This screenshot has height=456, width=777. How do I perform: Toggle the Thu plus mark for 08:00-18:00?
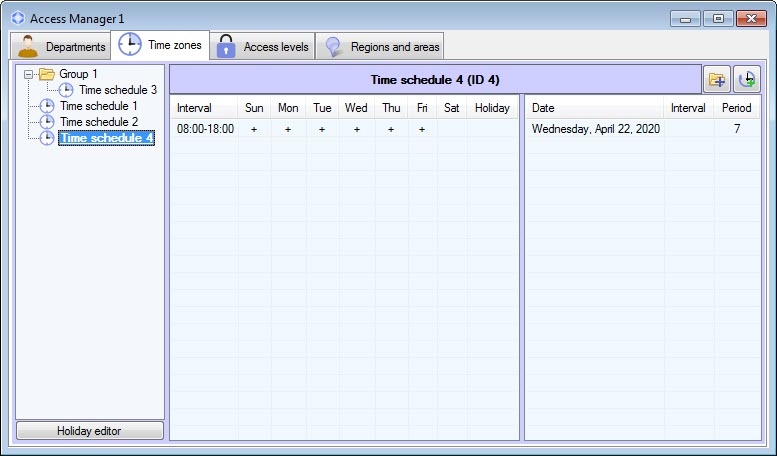391,129
